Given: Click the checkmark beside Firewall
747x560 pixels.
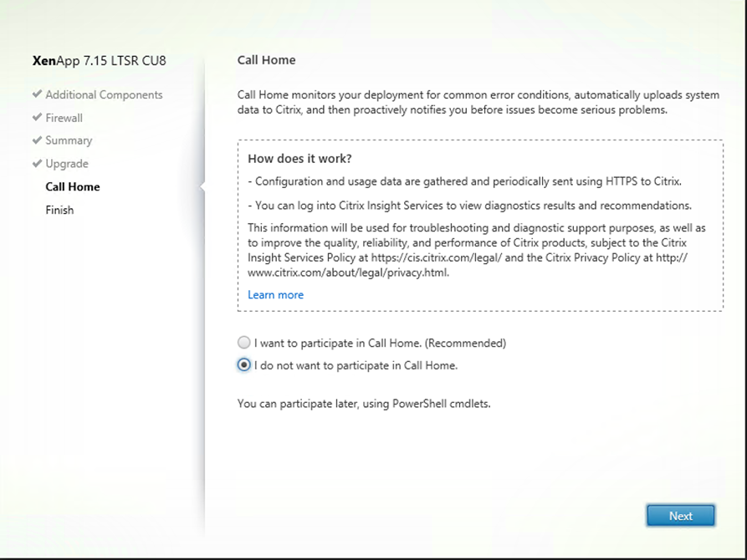Looking at the screenshot, I should click(37, 117).
